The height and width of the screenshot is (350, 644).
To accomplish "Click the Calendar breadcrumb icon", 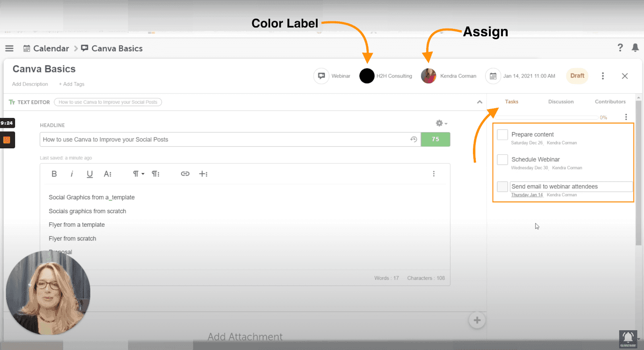I will tap(27, 48).
